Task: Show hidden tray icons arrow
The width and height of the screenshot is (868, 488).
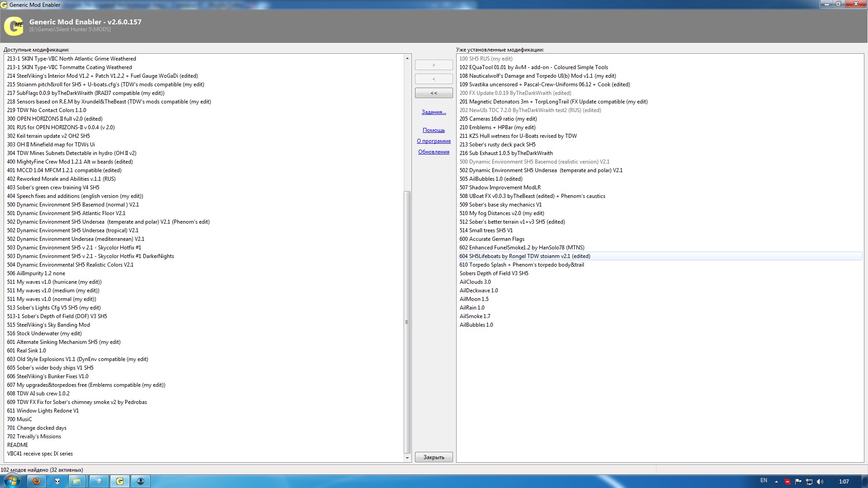Action: 776,482
